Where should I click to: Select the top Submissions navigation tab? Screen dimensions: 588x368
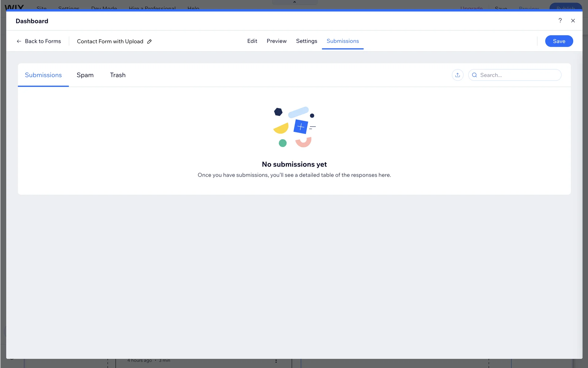(343, 41)
